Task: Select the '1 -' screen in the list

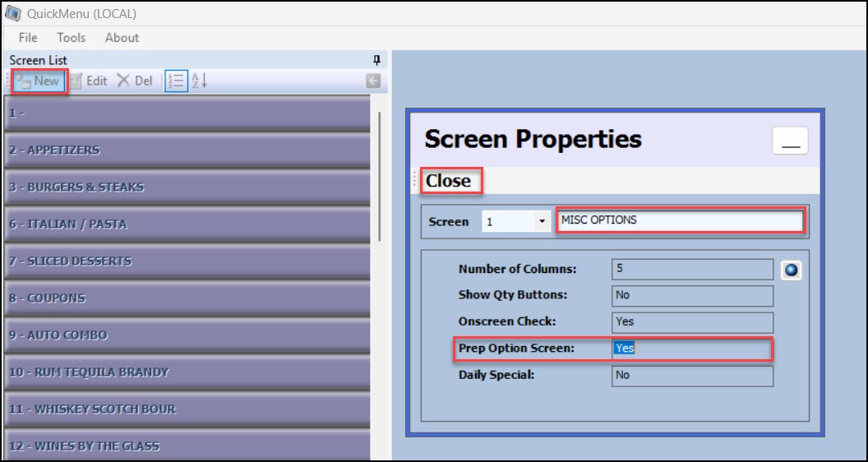Action: point(187,113)
